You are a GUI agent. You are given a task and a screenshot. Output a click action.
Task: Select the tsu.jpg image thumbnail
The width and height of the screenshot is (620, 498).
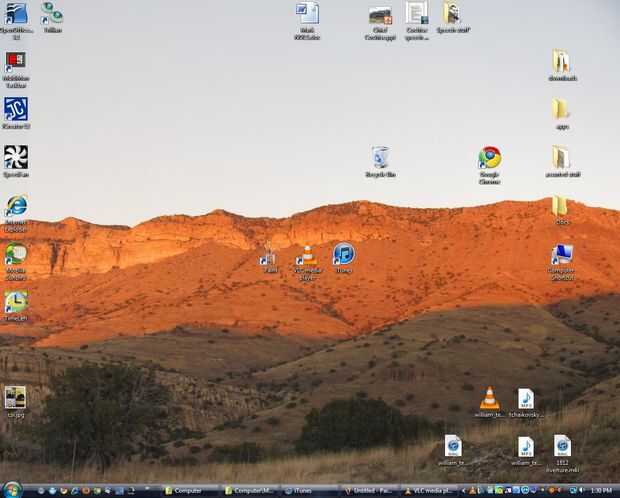coord(15,401)
